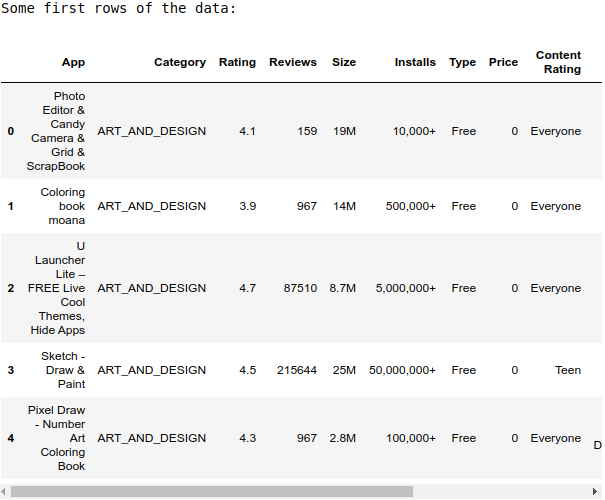
Task: Click the Reviews column header
Action: click(293, 62)
